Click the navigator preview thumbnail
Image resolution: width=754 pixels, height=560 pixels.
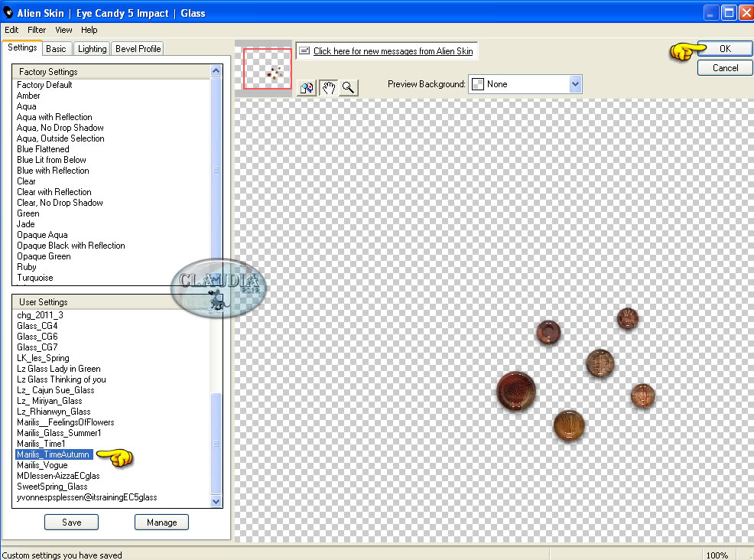(x=268, y=68)
